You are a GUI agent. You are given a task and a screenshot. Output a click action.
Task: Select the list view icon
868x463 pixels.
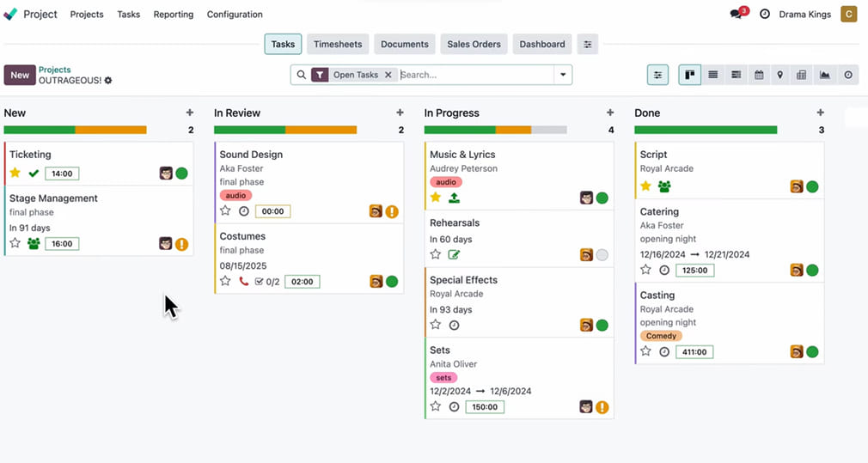[x=712, y=76]
